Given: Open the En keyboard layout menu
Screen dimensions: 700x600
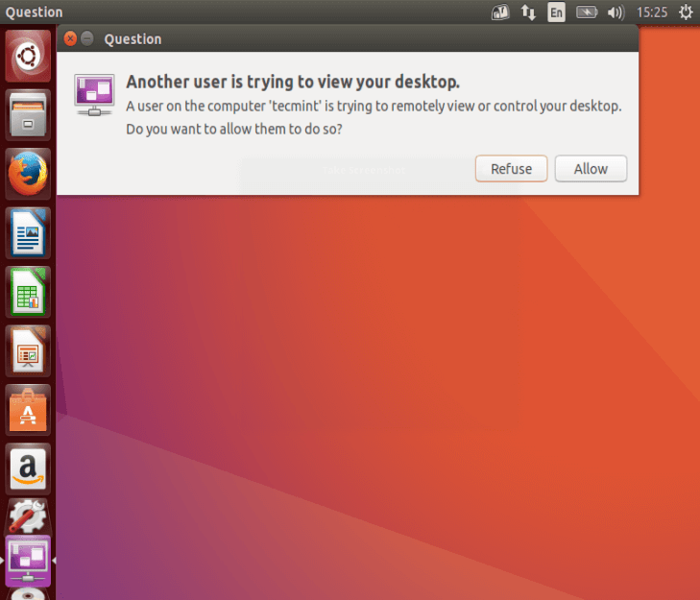Looking at the screenshot, I should [x=556, y=12].
